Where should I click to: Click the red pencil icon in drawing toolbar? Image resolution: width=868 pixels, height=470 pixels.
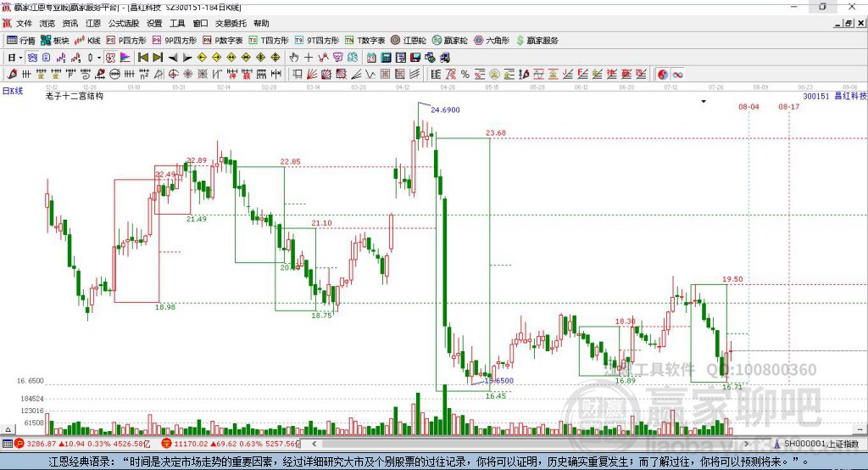tap(12, 75)
